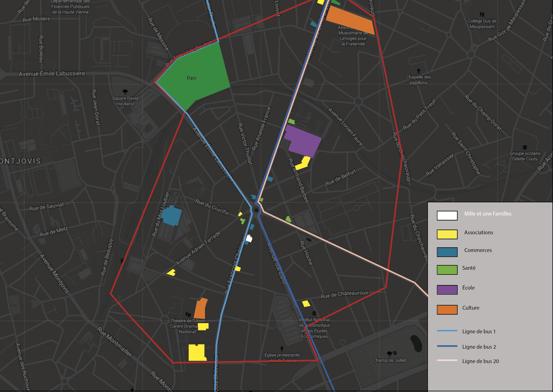Click the Théâtre de l'Union masks icon

pyautogui.click(x=188, y=315)
